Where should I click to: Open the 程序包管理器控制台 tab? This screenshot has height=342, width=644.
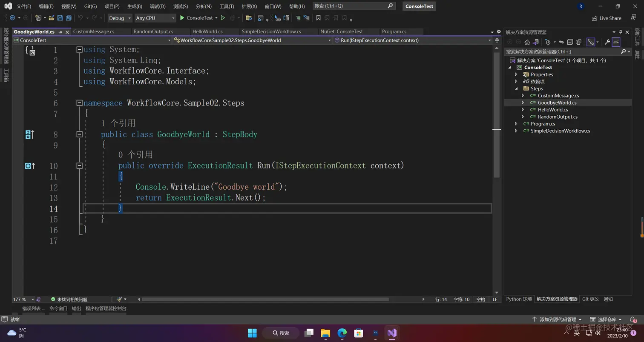[x=106, y=308]
